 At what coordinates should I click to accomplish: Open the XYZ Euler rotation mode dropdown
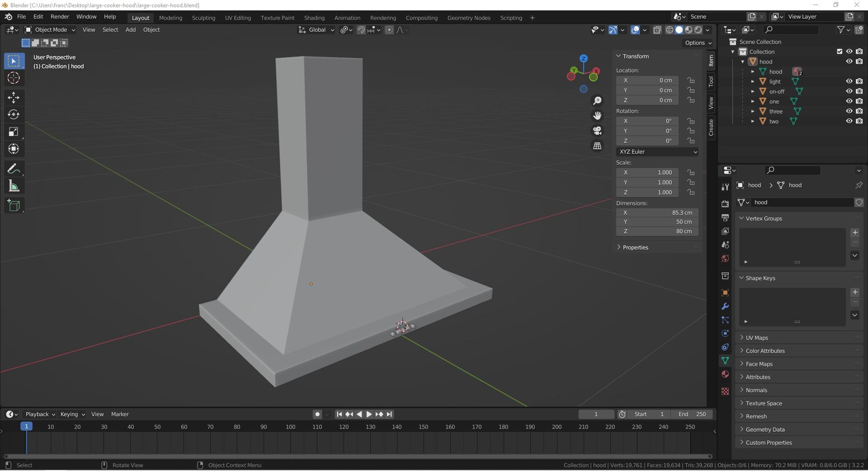coord(657,152)
